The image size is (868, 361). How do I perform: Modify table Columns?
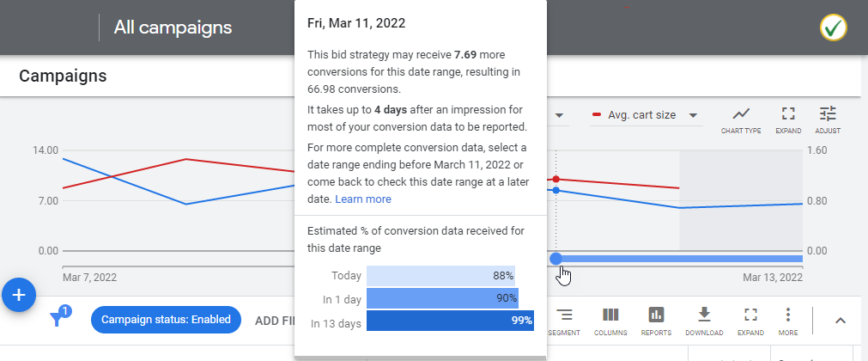610,321
